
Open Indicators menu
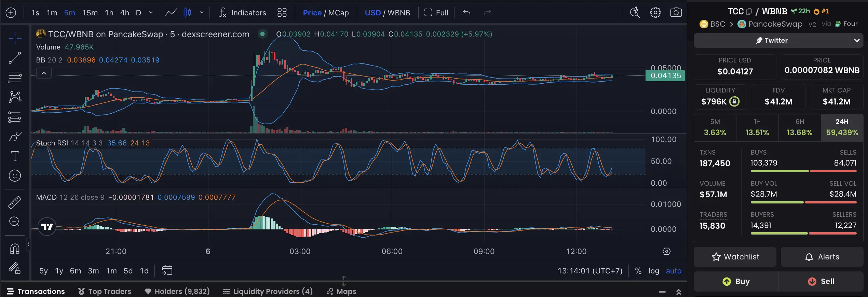(242, 13)
